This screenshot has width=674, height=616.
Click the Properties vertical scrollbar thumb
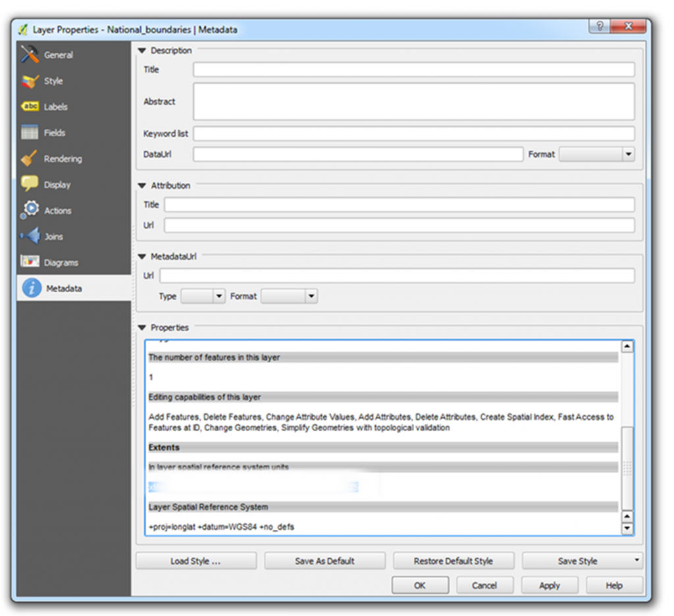click(x=627, y=468)
